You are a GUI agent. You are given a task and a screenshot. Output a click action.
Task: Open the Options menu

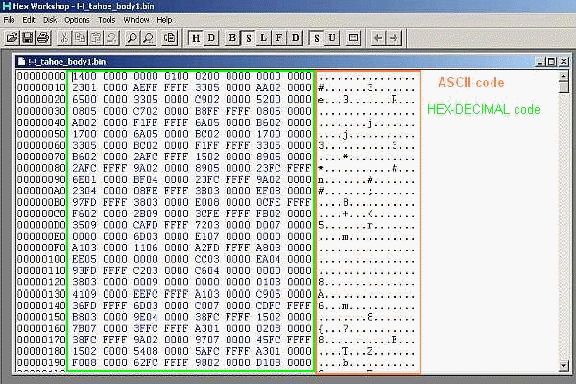click(x=77, y=20)
